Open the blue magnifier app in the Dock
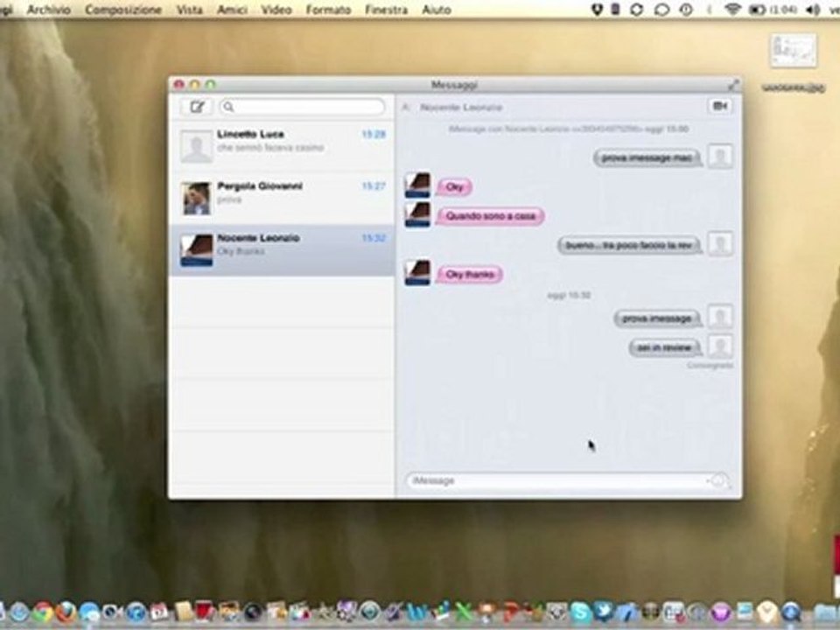840x630 pixels. click(x=791, y=612)
